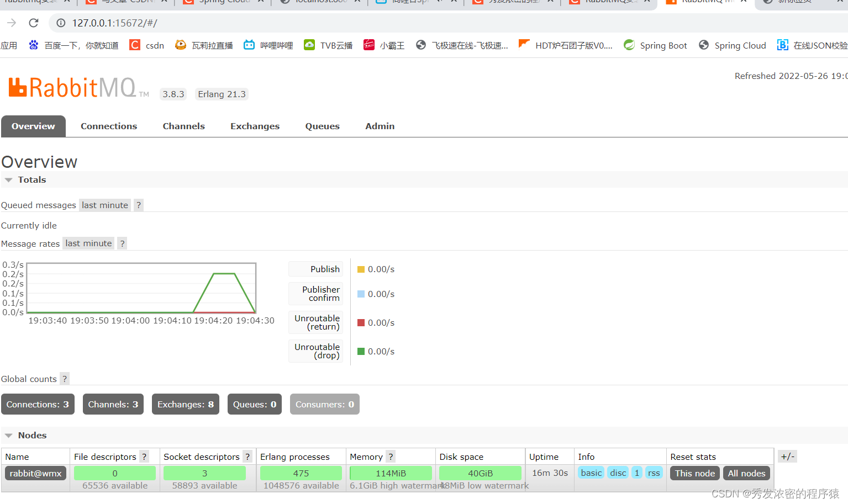The width and height of the screenshot is (848, 504).
Task: Click help icon for Socket descriptors column
Action: pyautogui.click(x=247, y=457)
